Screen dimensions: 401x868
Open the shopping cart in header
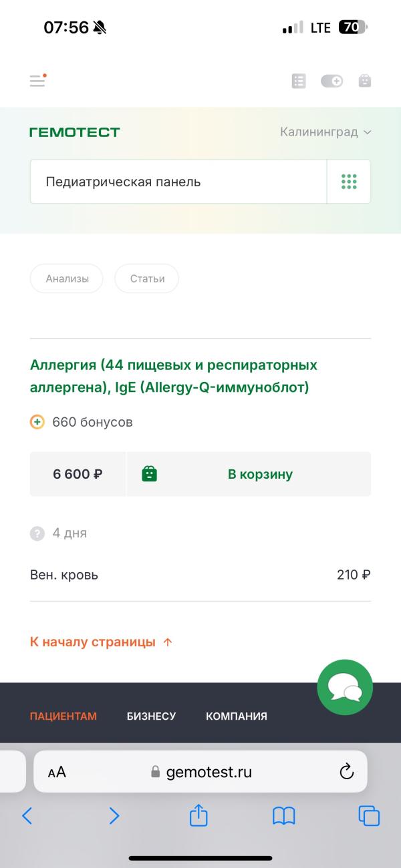pos(364,81)
